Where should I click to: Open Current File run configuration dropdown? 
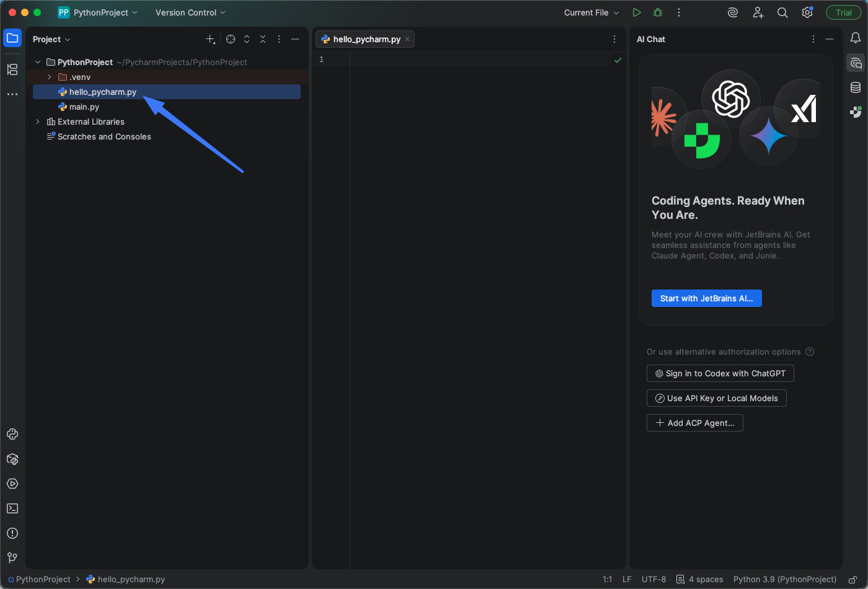click(x=591, y=12)
